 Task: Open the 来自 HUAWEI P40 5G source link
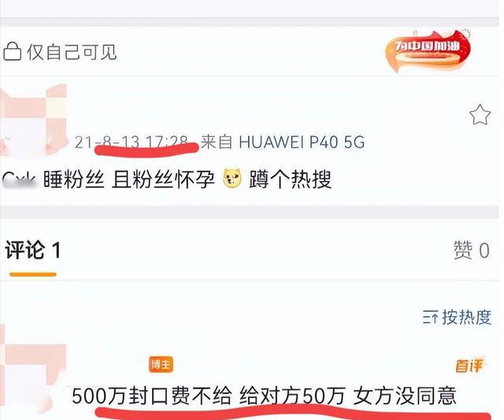coord(283,142)
